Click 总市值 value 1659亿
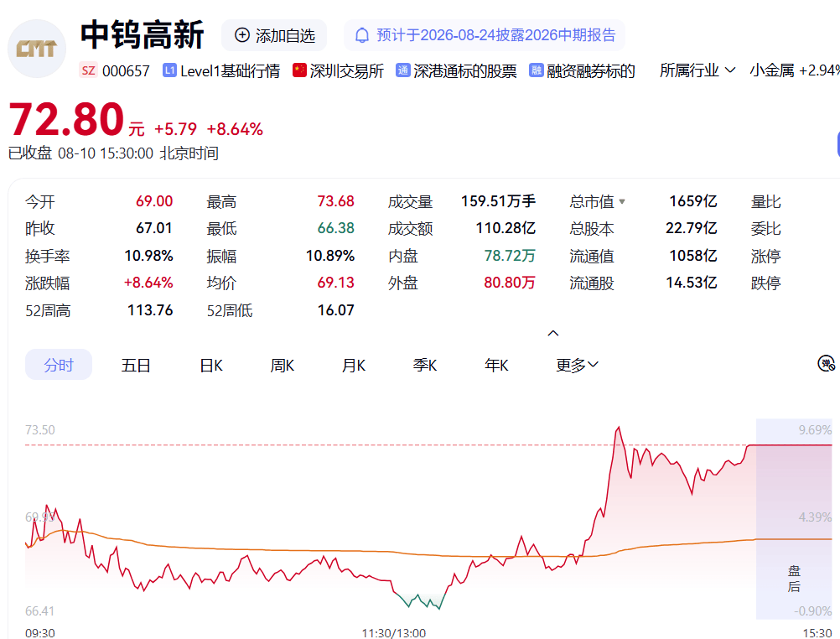 coord(693,201)
